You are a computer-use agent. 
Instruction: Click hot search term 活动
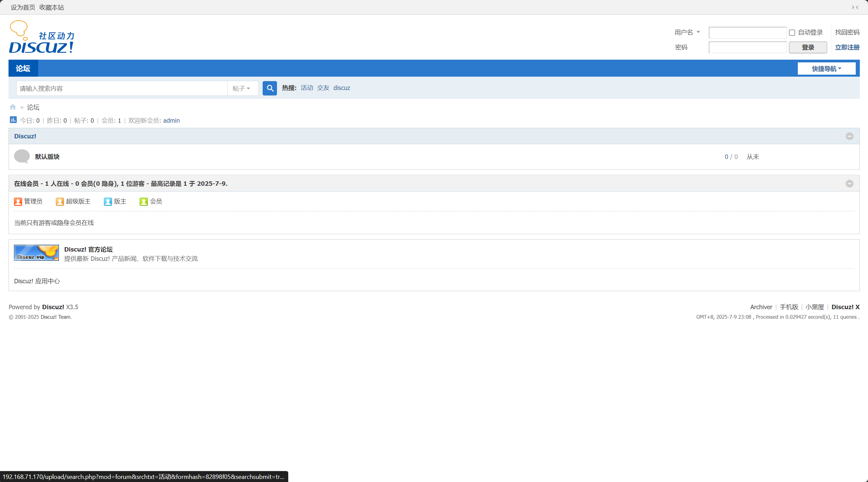pos(307,88)
